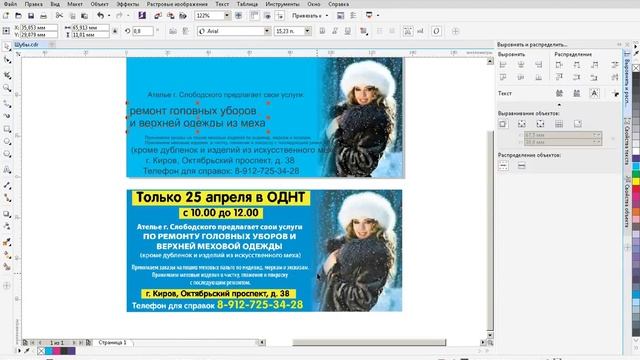
Task: Align objects to page edge option
Action: (x=522, y=124)
